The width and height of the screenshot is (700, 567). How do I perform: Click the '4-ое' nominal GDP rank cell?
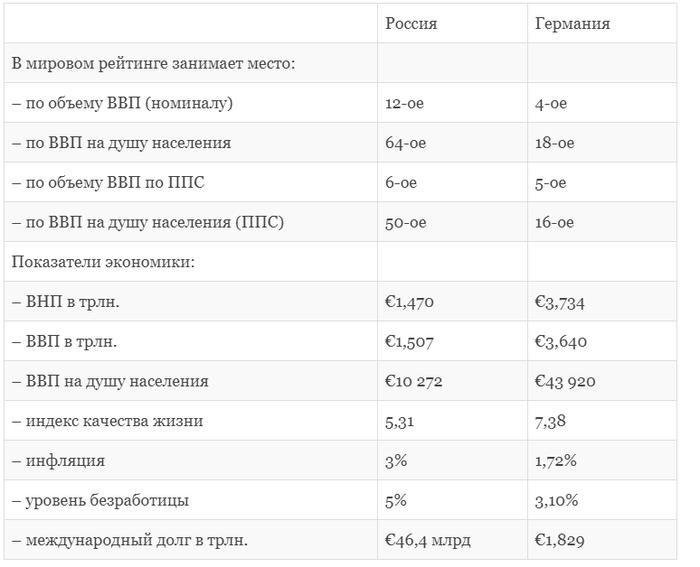(x=551, y=103)
